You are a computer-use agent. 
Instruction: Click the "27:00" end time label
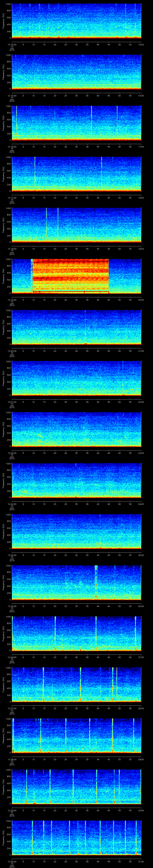[141, 657]
